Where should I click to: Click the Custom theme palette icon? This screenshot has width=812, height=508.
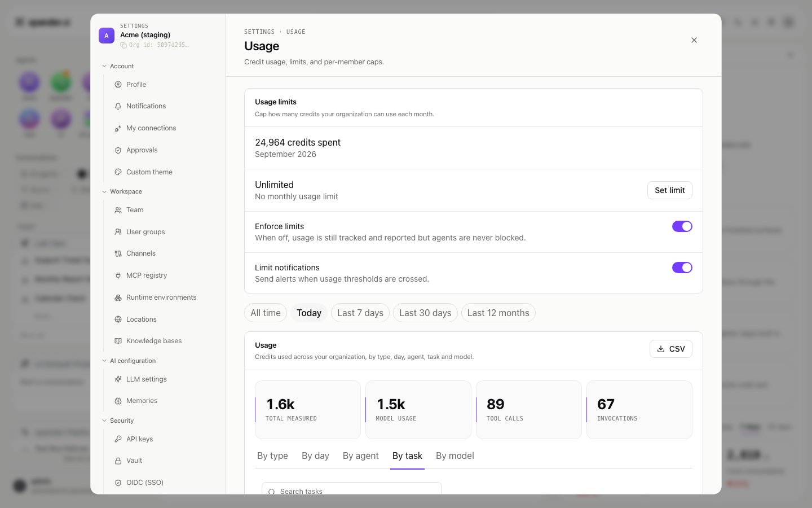(x=118, y=172)
